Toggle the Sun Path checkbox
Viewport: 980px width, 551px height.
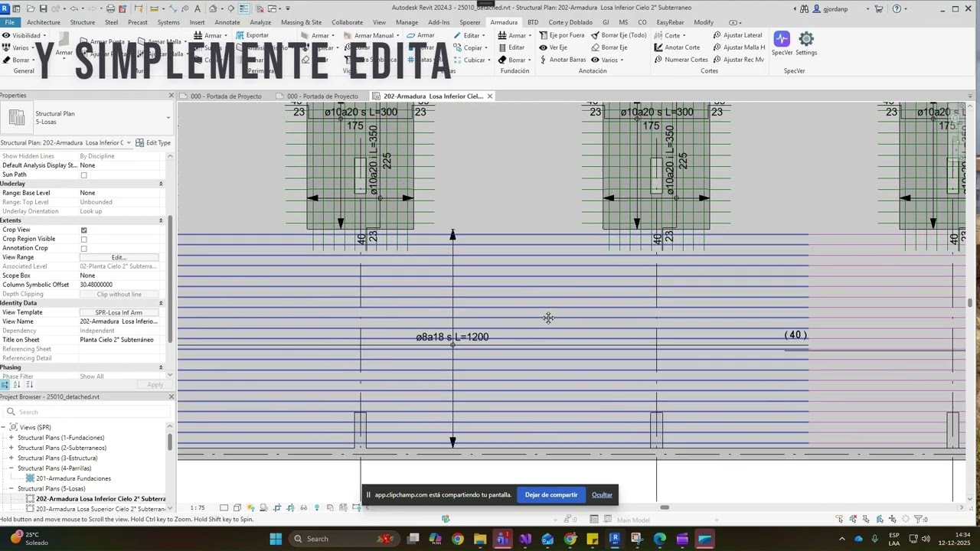click(x=84, y=175)
